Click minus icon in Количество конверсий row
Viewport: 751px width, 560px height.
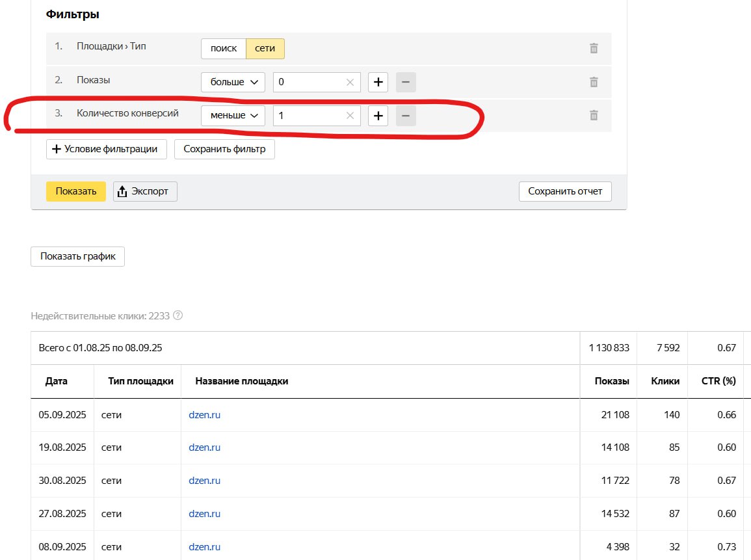pyautogui.click(x=406, y=116)
